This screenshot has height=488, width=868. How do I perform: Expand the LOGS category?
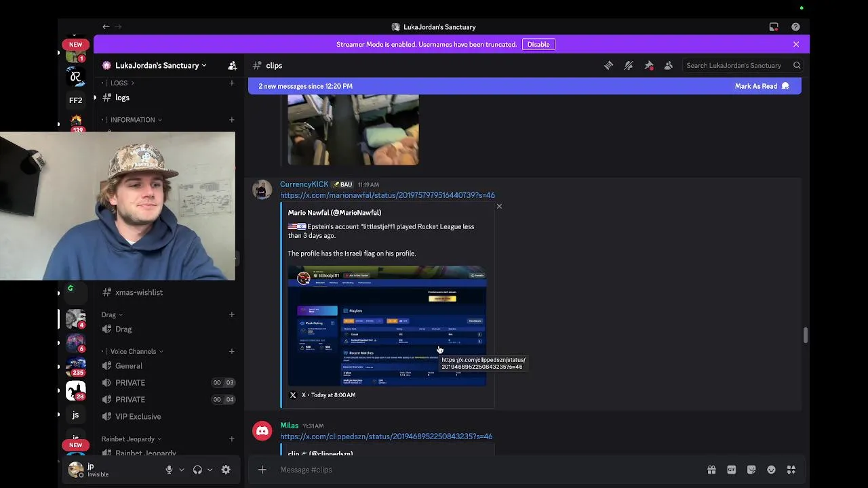[122, 83]
